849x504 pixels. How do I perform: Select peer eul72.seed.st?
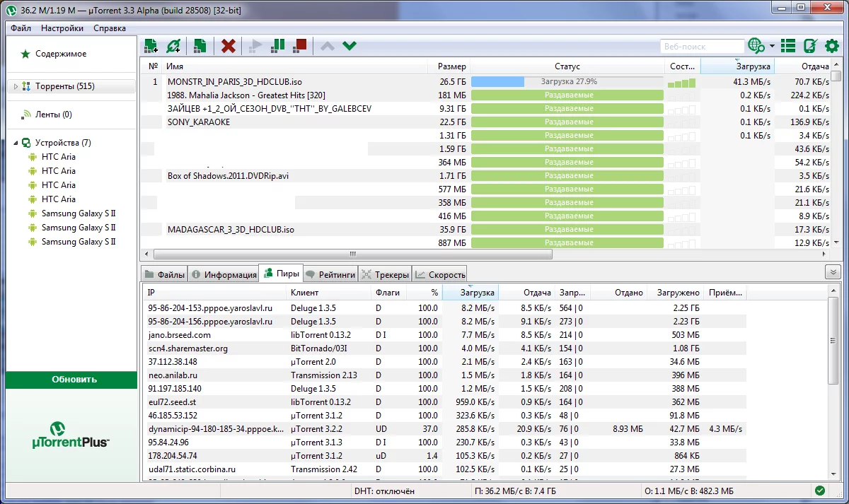click(172, 402)
